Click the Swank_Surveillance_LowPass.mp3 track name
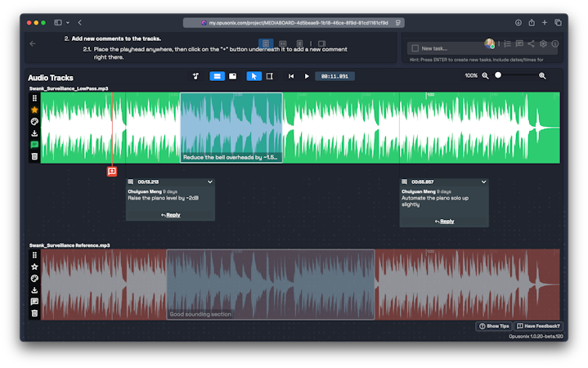588x368 pixels. [69, 88]
